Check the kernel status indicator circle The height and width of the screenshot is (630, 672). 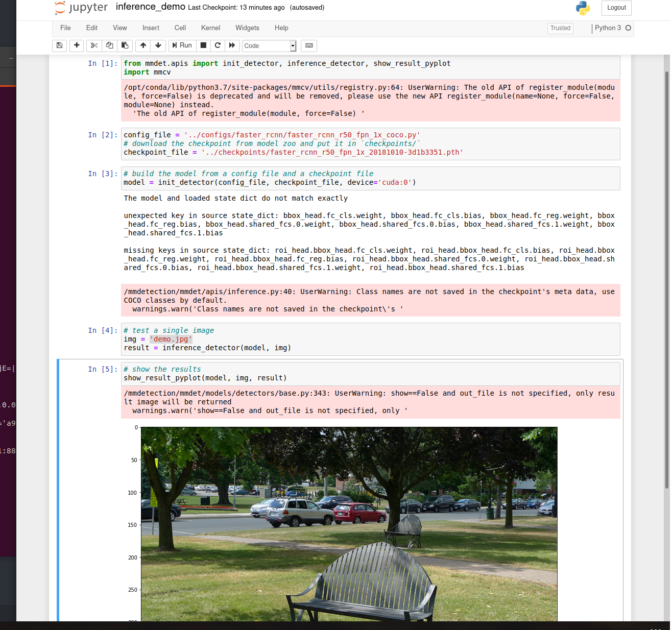click(629, 28)
